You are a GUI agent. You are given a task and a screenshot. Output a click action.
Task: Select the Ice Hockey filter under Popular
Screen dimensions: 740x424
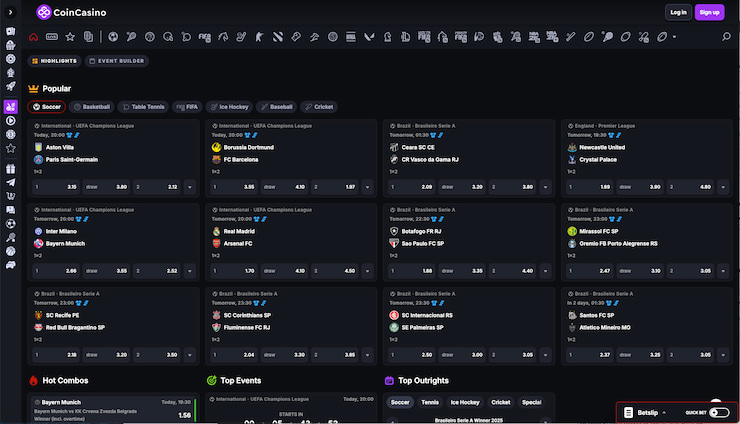[x=229, y=107]
